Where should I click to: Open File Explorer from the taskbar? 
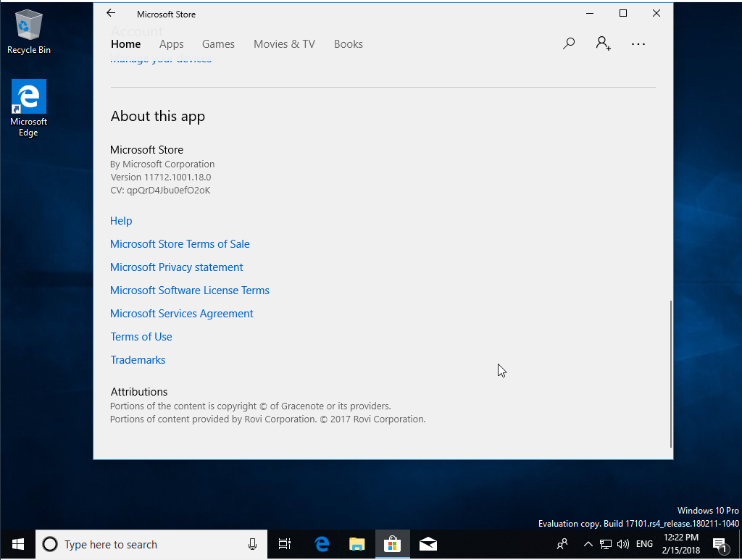(357, 544)
